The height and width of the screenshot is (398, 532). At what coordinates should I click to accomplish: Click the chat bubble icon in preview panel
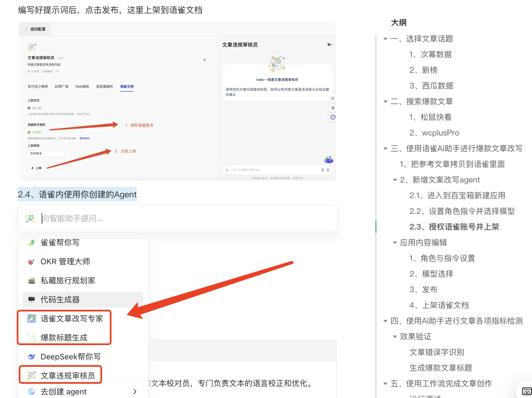coord(333,117)
